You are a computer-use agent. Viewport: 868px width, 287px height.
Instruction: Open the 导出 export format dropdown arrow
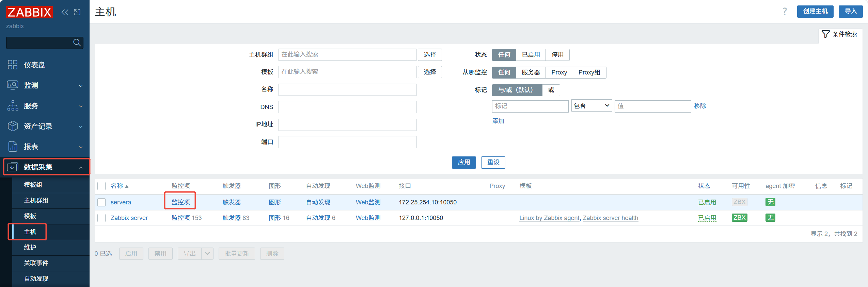[207, 254]
